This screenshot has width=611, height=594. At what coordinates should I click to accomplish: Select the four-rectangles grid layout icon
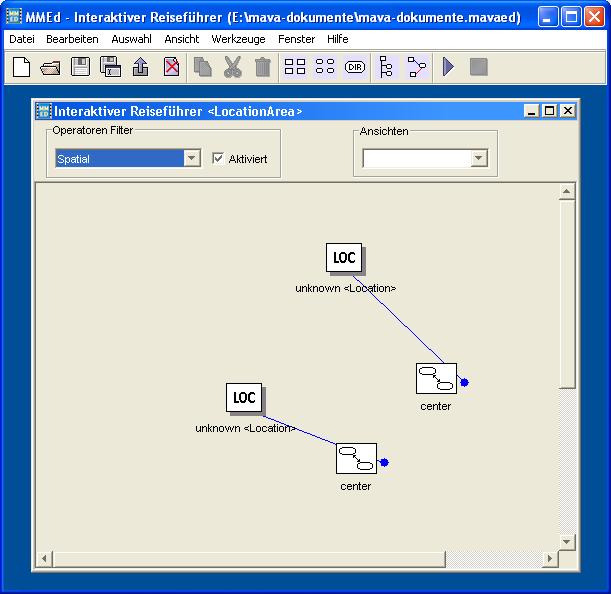295,67
